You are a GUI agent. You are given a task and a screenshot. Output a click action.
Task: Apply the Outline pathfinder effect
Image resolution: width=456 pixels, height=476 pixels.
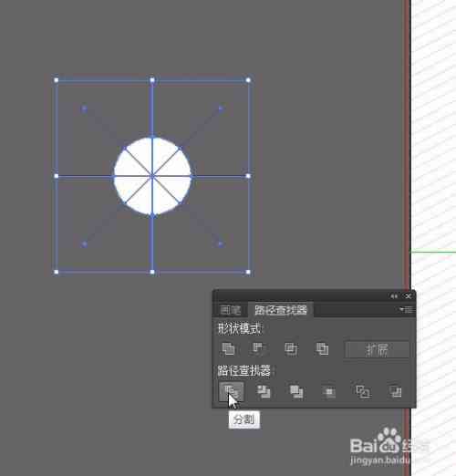pos(363,392)
